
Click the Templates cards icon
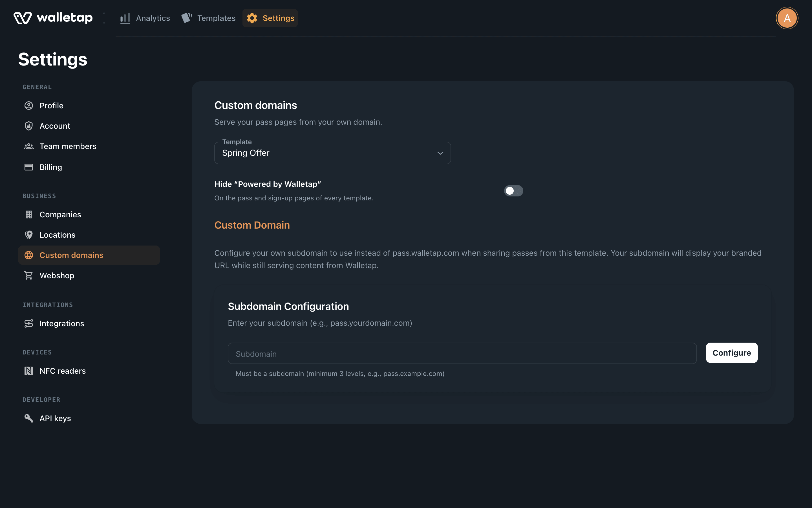point(187,18)
